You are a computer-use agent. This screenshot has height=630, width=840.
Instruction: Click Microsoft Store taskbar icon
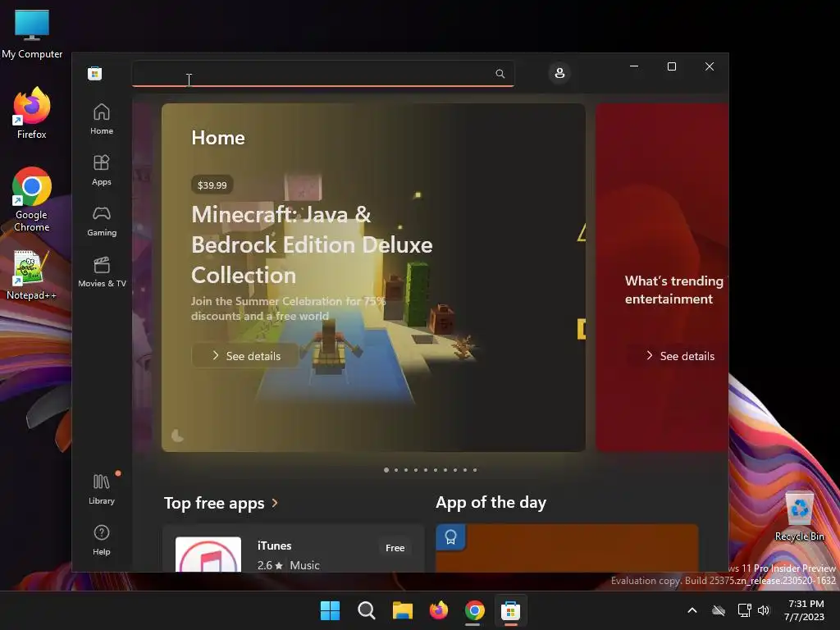(x=510, y=610)
